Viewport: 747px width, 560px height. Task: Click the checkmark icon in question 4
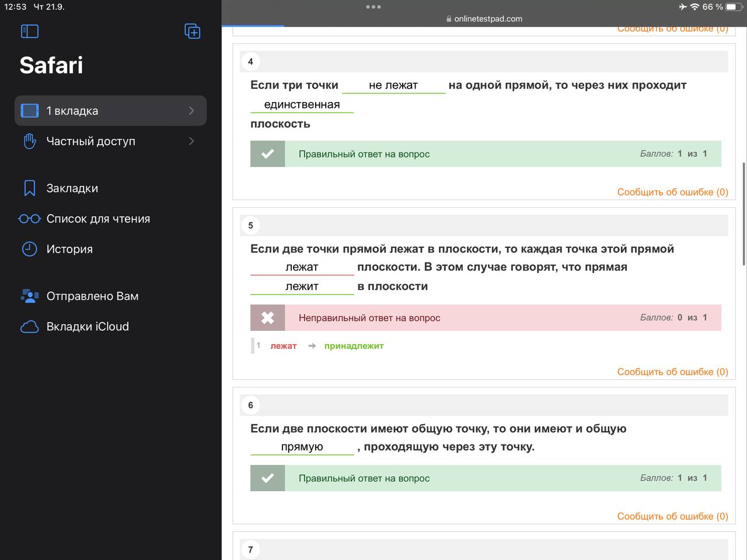267,154
